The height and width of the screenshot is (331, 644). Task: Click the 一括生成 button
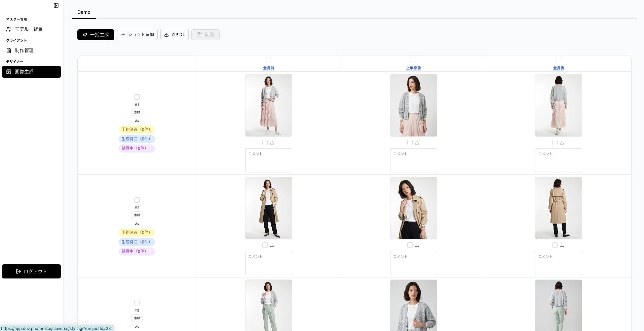96,35
